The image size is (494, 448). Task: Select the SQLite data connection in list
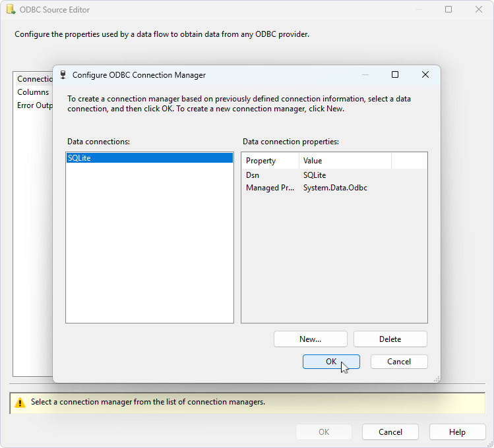point(149,158)
